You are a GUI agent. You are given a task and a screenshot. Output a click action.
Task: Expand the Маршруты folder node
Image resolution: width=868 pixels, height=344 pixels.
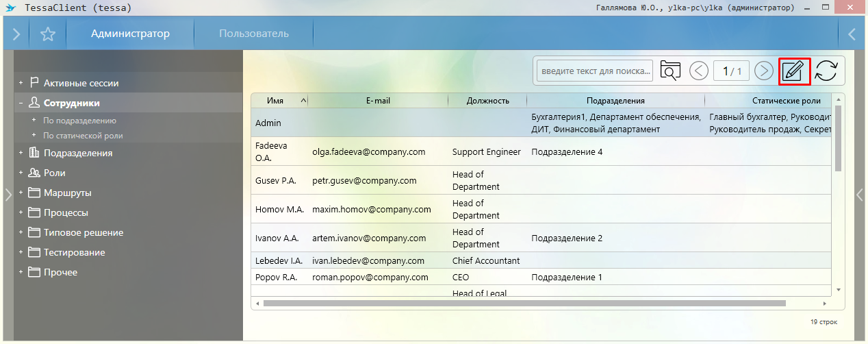coord(21,193)
